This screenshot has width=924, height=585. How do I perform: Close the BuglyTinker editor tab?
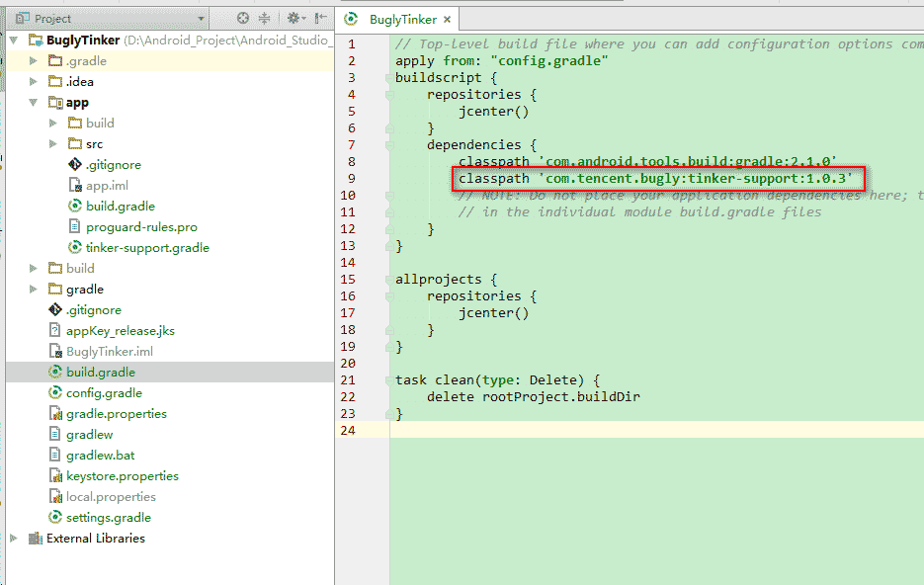448,20
